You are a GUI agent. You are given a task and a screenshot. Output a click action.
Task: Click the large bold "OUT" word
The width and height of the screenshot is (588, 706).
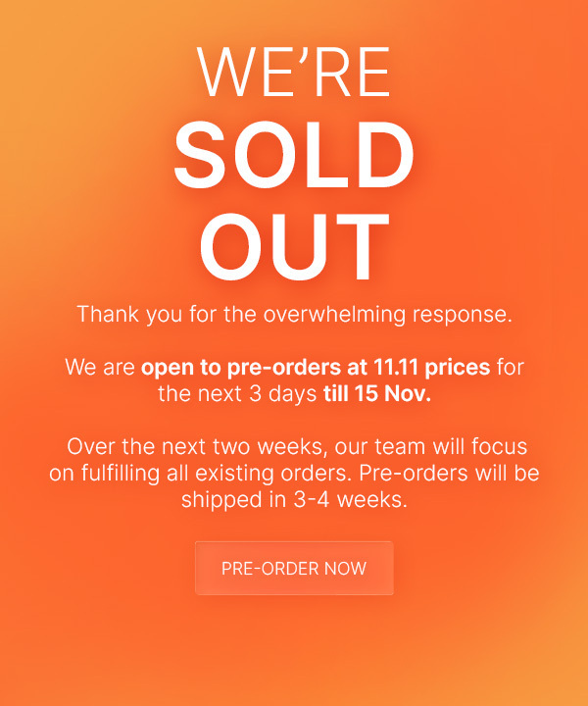(294, 245)
